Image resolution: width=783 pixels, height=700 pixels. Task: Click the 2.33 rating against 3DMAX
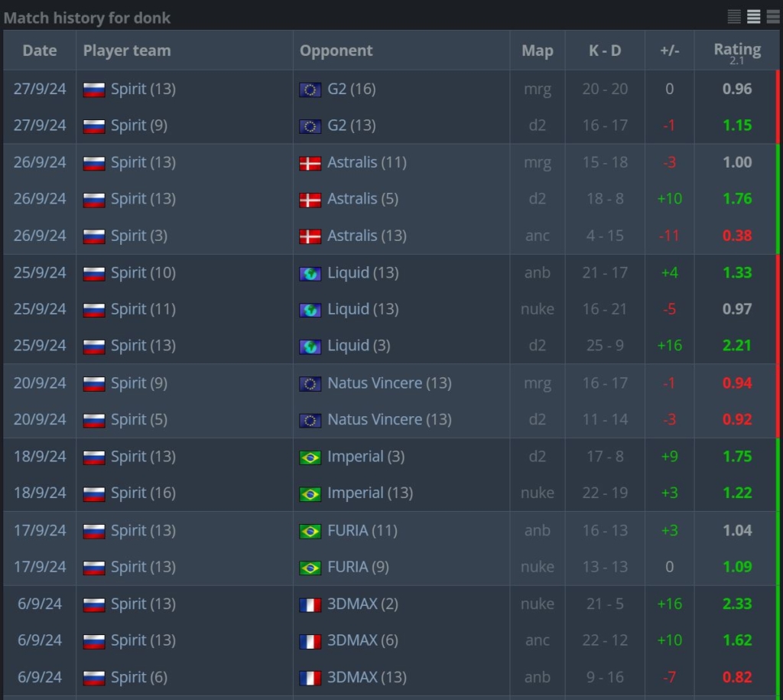tap(737, 604)
